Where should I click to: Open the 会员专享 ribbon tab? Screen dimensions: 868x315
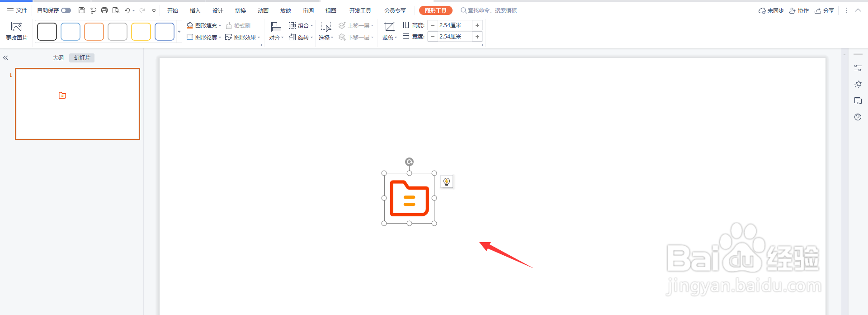[395, 10]
